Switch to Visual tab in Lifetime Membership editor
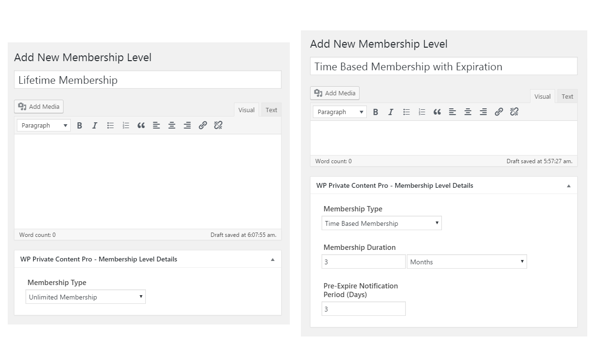595x364 pixels. point(246,110)
